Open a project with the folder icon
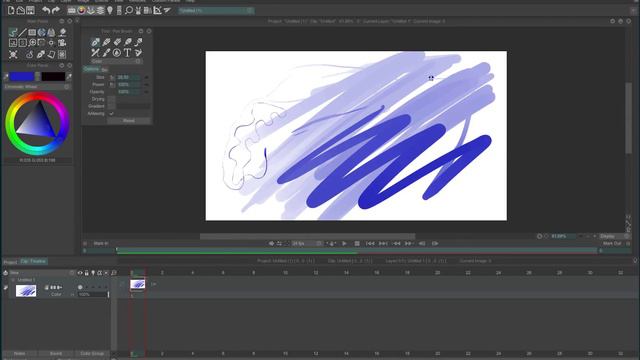This screenshot has height=360, width=640. coord(20,10)
